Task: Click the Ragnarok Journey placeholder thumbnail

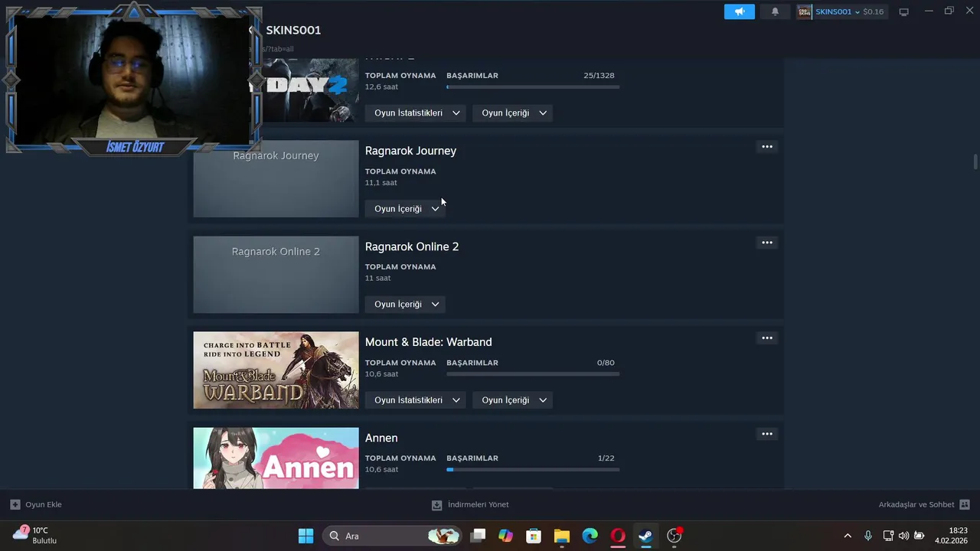Action: 276,178
